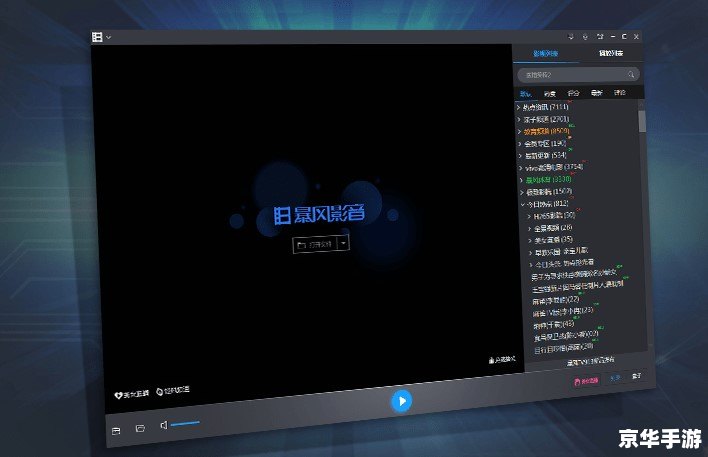The width and height of the screenshot is (708, 457).
Task: Adjust the blue volume slider
Action: click(x=185, y=423)
